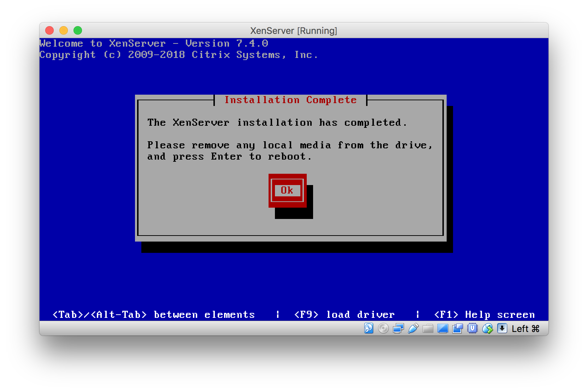Click the Installation Complete dialog title
Viewport: 588px width, 392px height.
[x=290, y=100]
